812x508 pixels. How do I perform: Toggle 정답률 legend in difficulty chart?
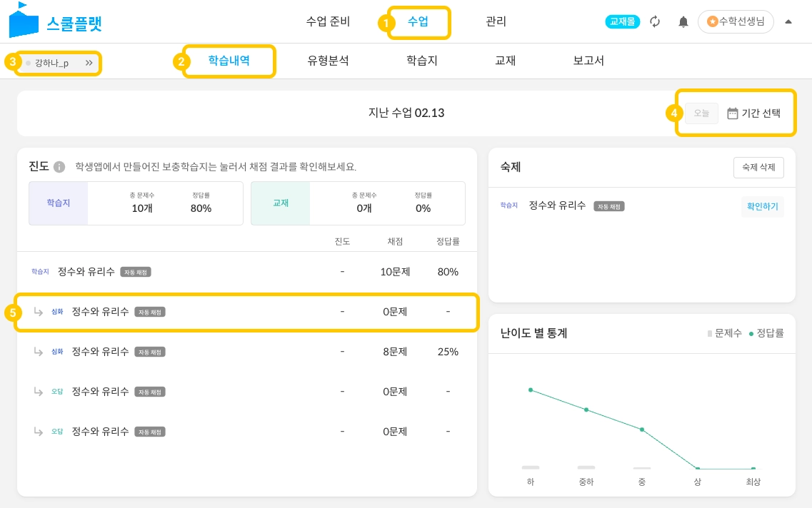click(x=766, y=333)
